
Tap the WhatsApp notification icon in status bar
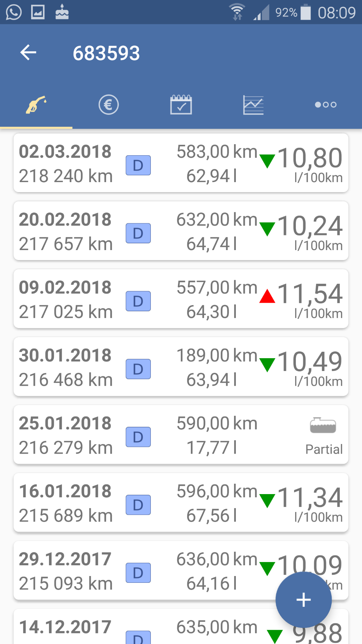[14, 13]
